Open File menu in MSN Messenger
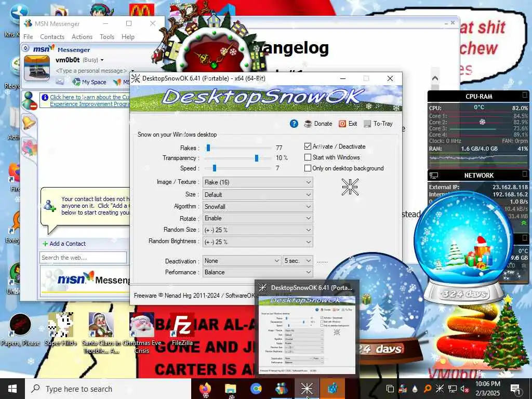This screenshot has width=532, height=399. [x=28, y=37]
